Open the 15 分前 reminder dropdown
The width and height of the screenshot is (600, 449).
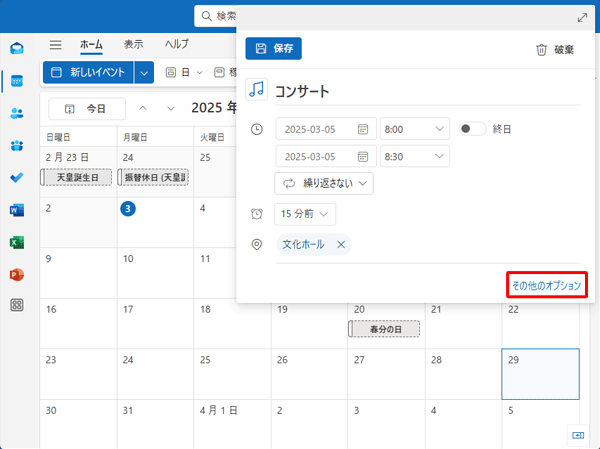coord(305,214)
